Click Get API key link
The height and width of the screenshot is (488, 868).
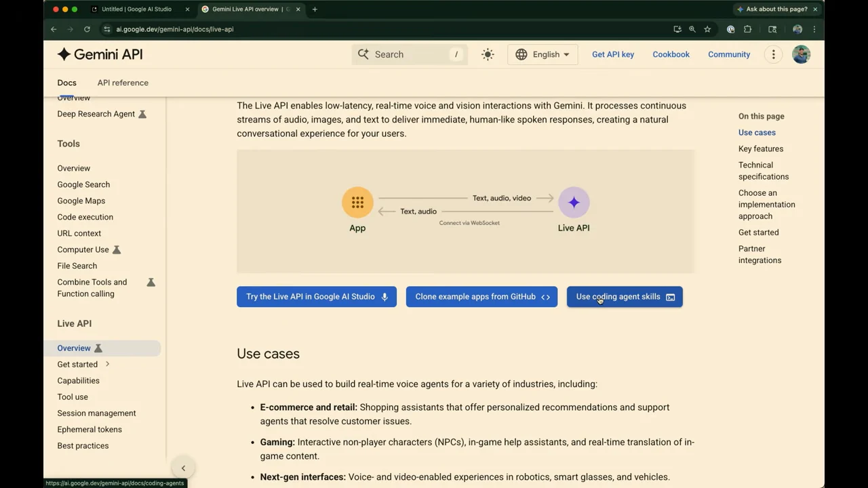(x=613, y=54)
